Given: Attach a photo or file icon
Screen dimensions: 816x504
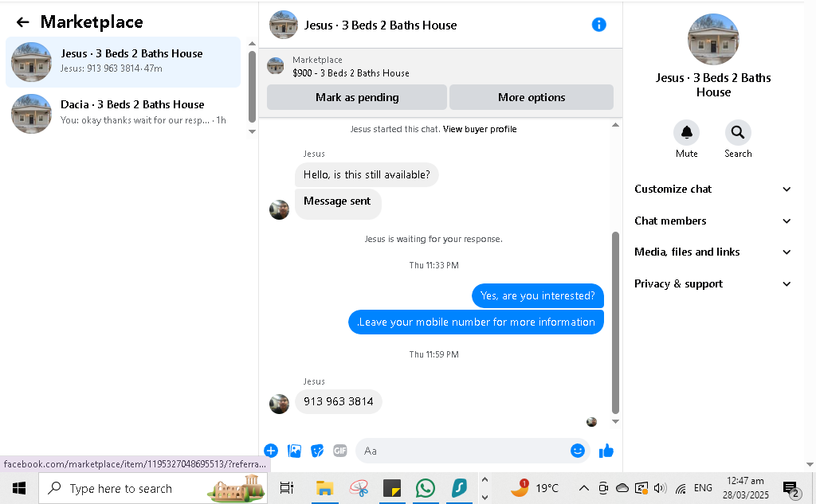Looking at the screenshot, I should tap(294, 451).
